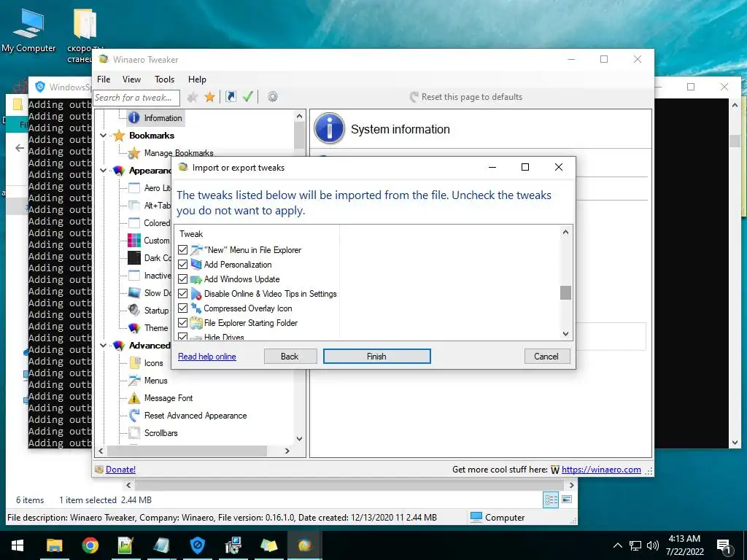747x560 pixels.
Task: Open the notification center icon
Action: tap(724, 545)
